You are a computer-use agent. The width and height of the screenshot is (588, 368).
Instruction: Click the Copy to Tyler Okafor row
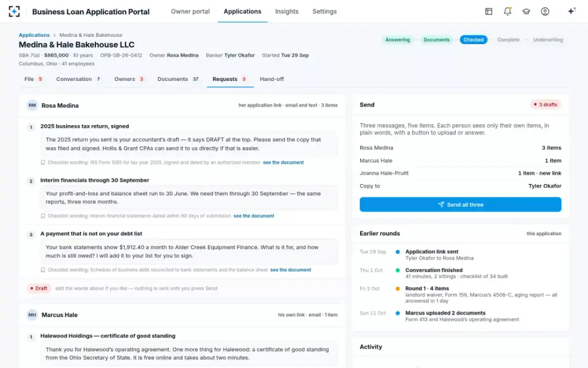[461, 186]
